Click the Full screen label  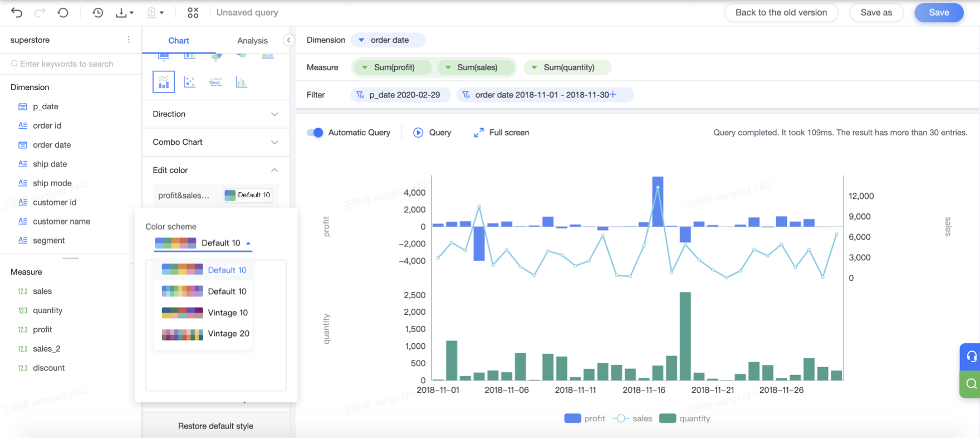click(x=509, y=133)
